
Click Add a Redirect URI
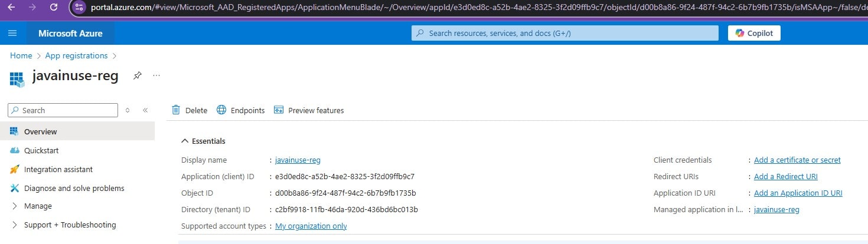pos(786,176)
